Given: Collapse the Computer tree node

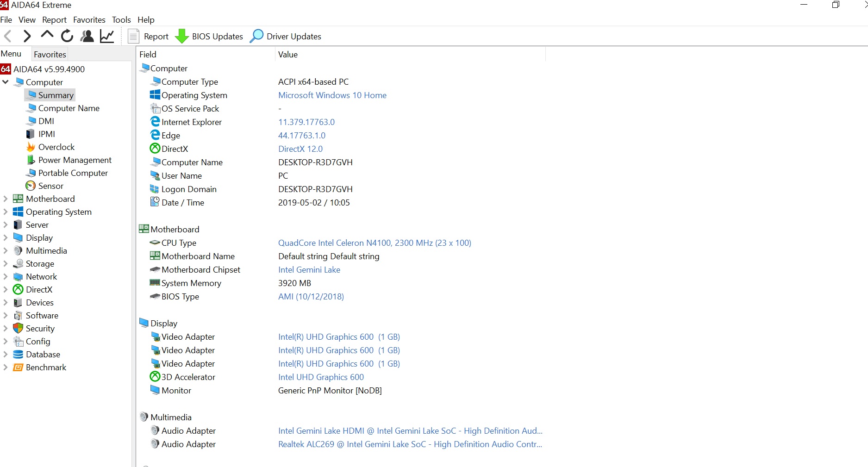Looking at the screenshot, I should pyautogui.click(x=6, y=82).
